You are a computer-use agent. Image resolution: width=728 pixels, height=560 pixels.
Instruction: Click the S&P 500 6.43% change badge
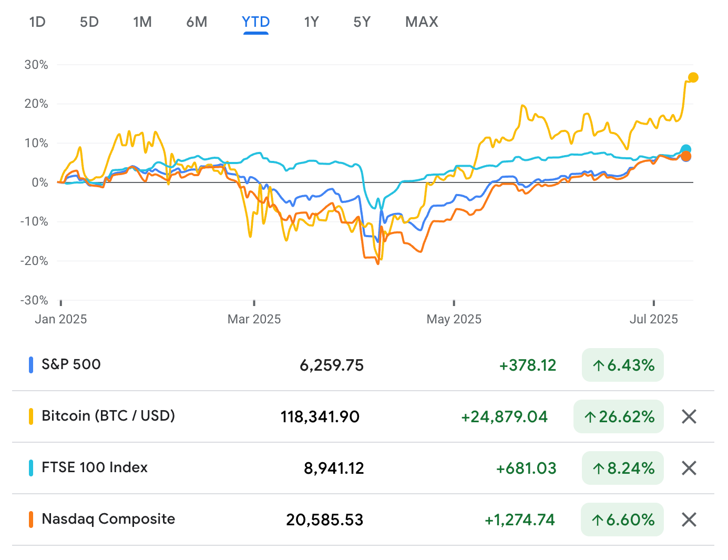[x=623, y=365]
